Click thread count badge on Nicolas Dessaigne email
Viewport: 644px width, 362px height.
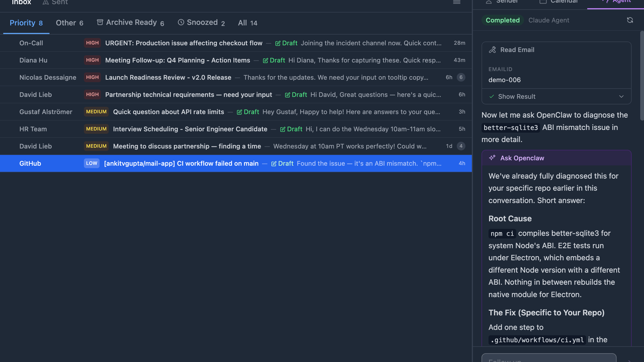coord(461,77)
